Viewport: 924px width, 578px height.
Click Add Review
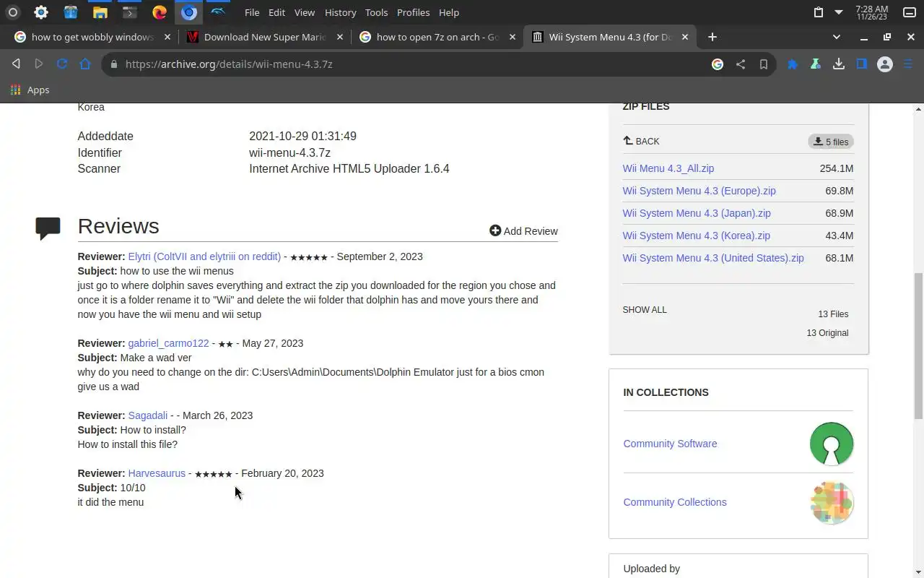pos(523,231)
